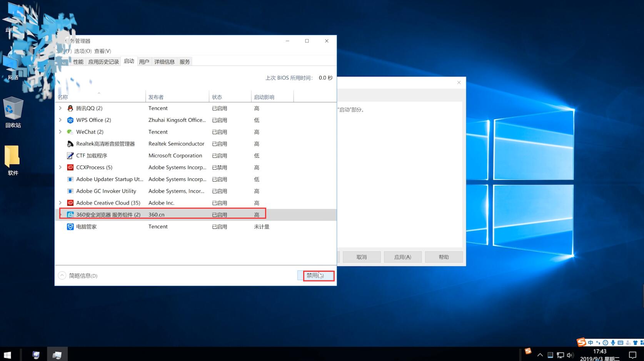Click the volume speaker tray icon
Image resolution: width=644 pixels, height=361 pixels.
click(570, 355)
